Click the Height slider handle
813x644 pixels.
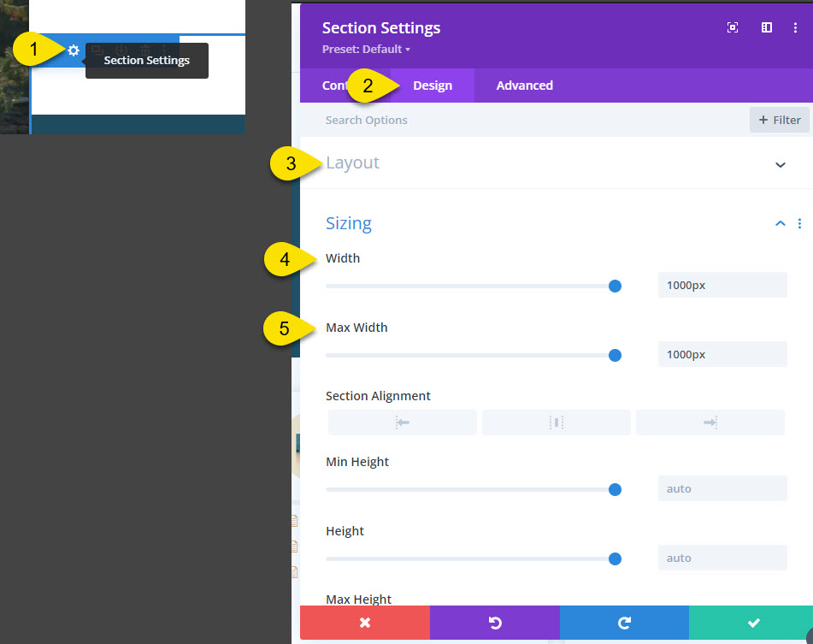pyautogui.click(x=615, y=559)
